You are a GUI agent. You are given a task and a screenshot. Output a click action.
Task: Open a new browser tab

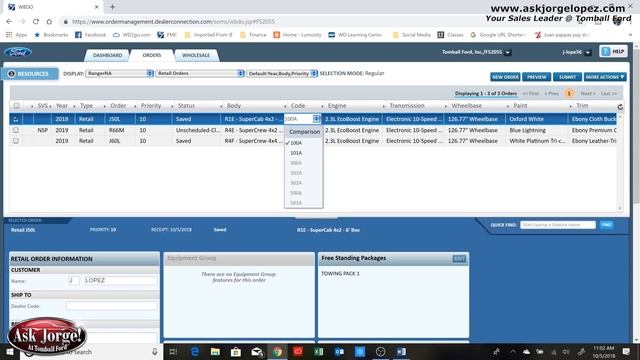112,7
